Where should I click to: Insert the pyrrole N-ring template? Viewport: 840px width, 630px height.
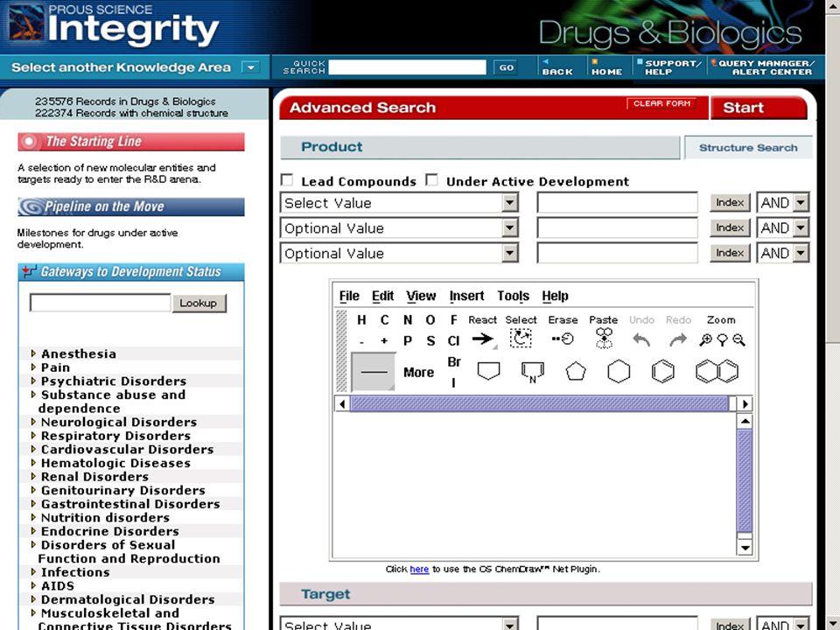[x=533, y=372]
